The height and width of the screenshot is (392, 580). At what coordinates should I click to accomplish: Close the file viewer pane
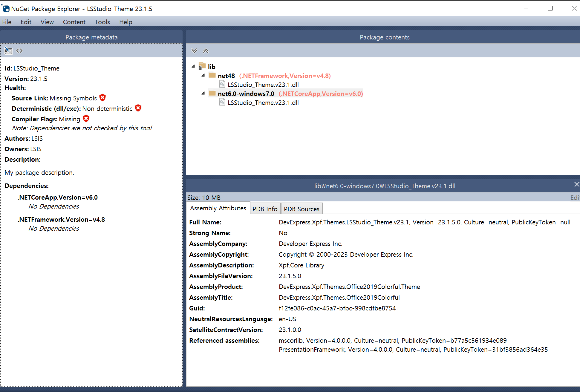click(x=576, y=185)
